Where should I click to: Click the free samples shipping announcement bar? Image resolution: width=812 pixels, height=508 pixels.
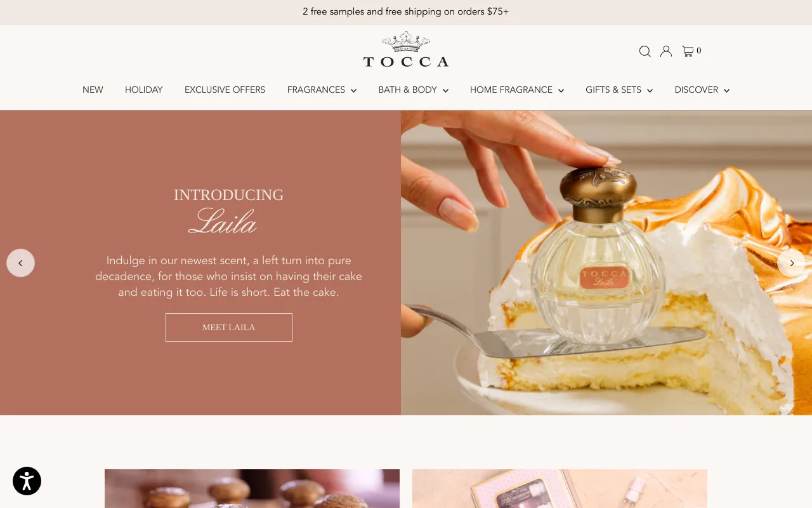406,12
